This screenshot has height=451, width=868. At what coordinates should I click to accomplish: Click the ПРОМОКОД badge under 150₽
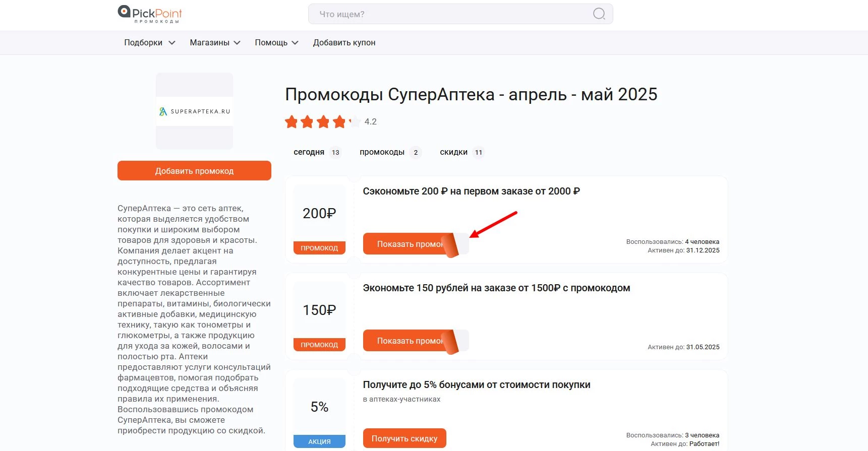pos(319,345)
